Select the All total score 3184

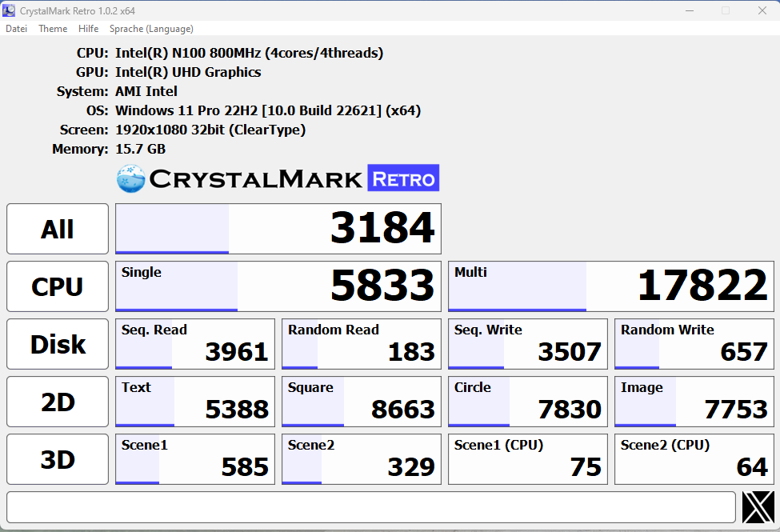tap(278, 229)
